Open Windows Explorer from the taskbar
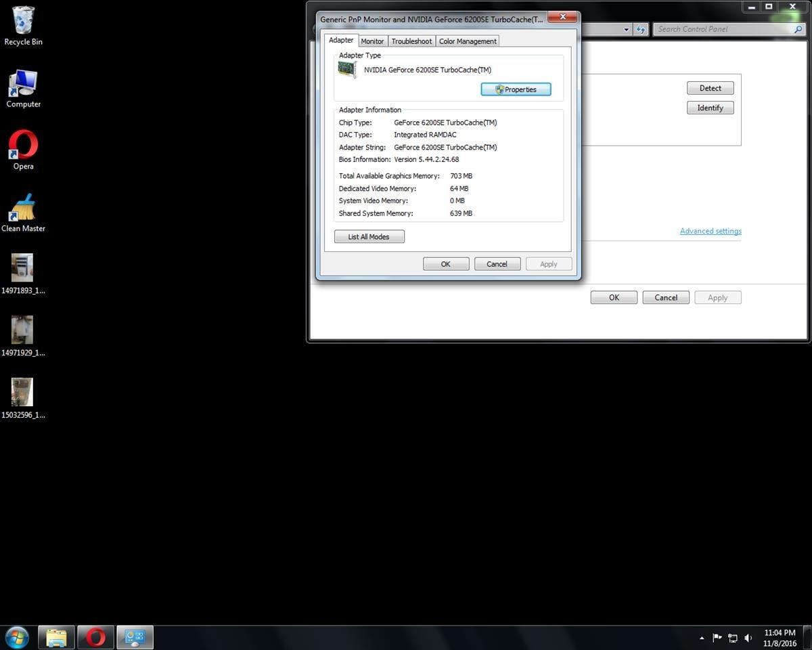This screenshot has height=650, width=812. pos(56,637)
